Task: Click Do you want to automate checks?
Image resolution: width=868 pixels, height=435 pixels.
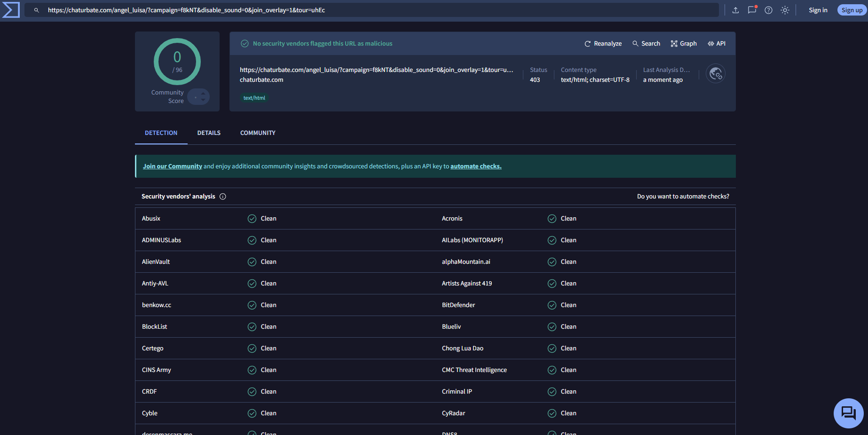Action: (x=683, y=197)
